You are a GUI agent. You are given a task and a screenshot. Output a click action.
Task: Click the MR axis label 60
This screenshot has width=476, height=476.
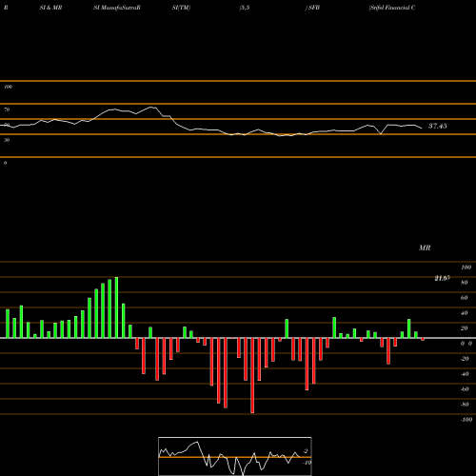click(465, 298)
